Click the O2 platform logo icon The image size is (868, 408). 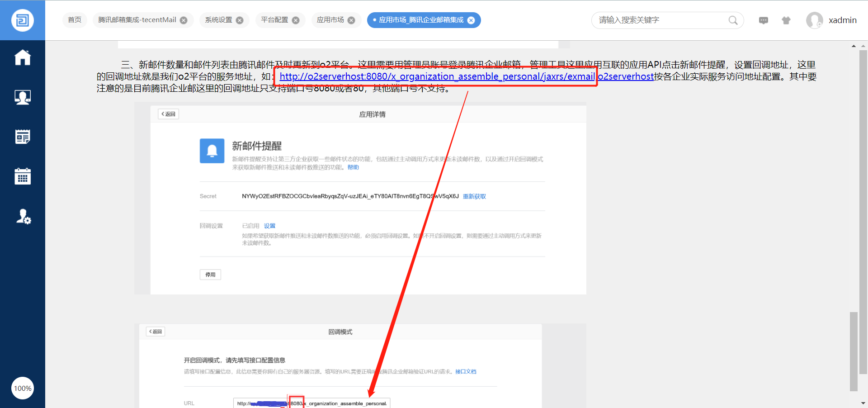click(23, 20)
